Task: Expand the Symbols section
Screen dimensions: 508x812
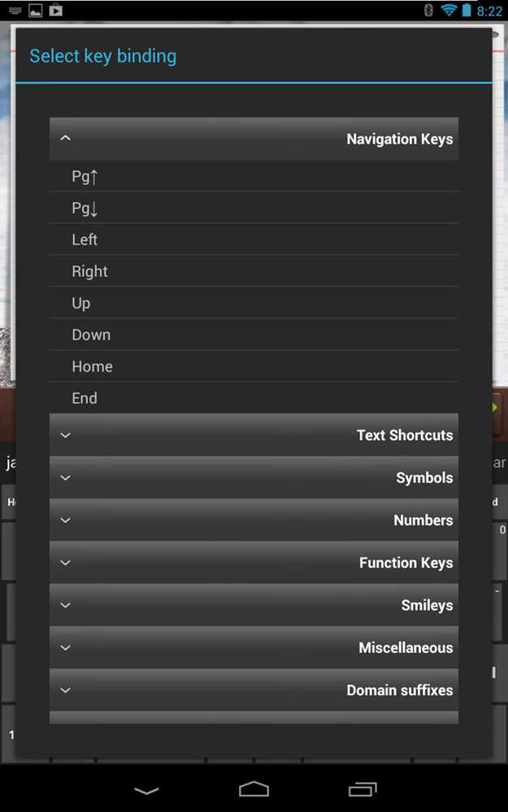Action: pos(254,477)
